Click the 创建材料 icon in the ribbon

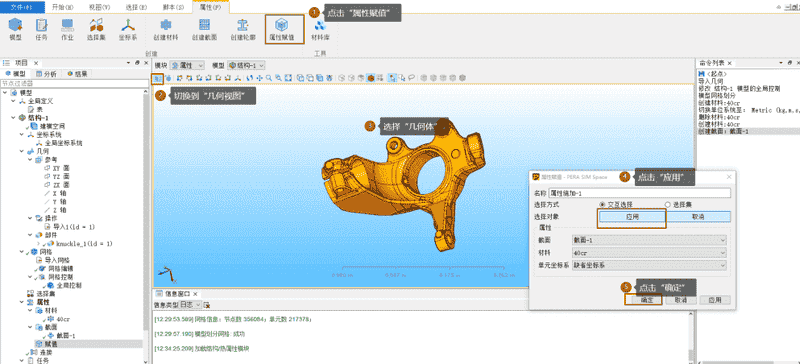pyautogui.click(x=166, y=29)
